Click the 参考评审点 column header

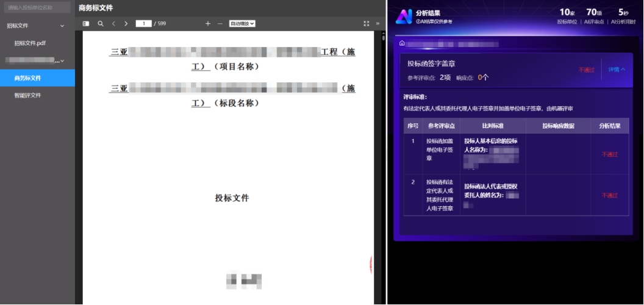click(x=442, y=126)
